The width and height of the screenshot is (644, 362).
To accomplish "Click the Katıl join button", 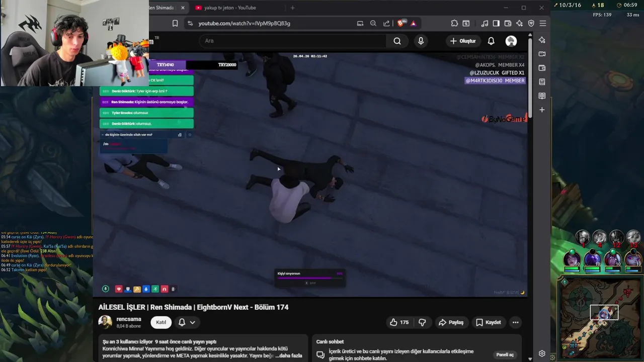I will coord(161,322).
